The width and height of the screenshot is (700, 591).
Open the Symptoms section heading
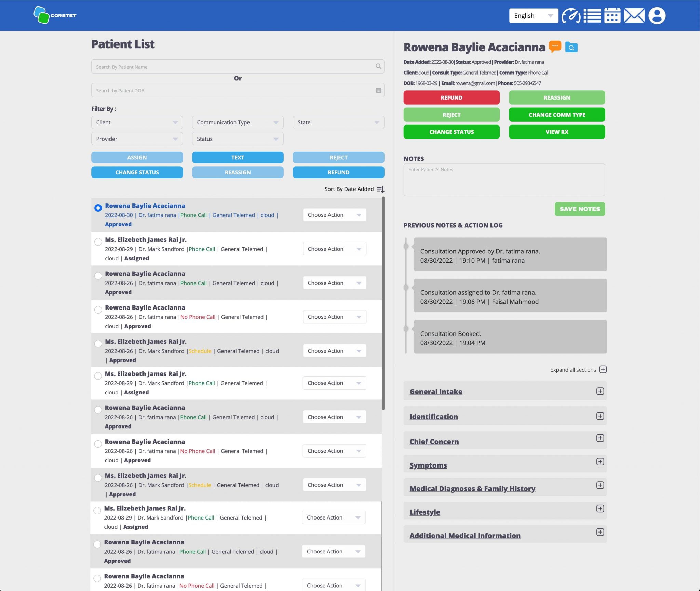pyautogui.click(x=428, y=465)
